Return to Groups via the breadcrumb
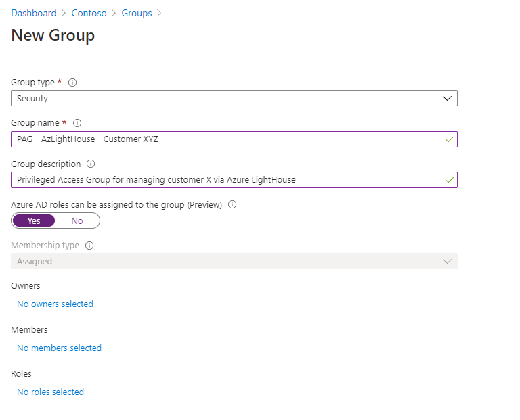The image size is (520, 420). pyautogui.click(x=136, y=13)
